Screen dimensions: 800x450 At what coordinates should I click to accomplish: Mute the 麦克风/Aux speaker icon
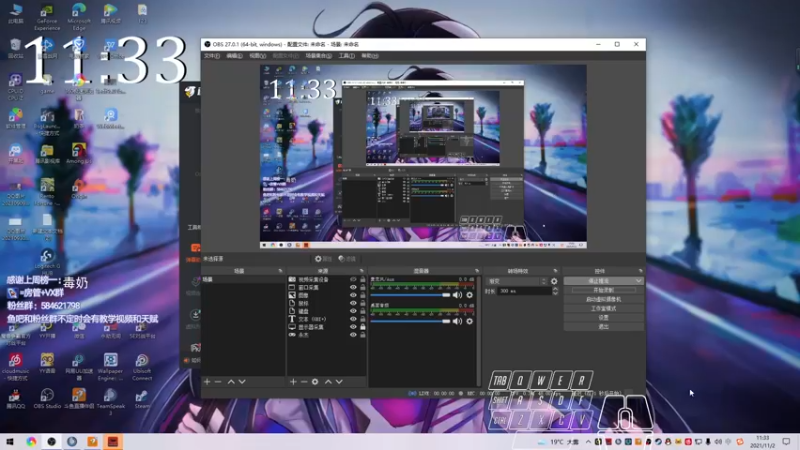(457, 295)
